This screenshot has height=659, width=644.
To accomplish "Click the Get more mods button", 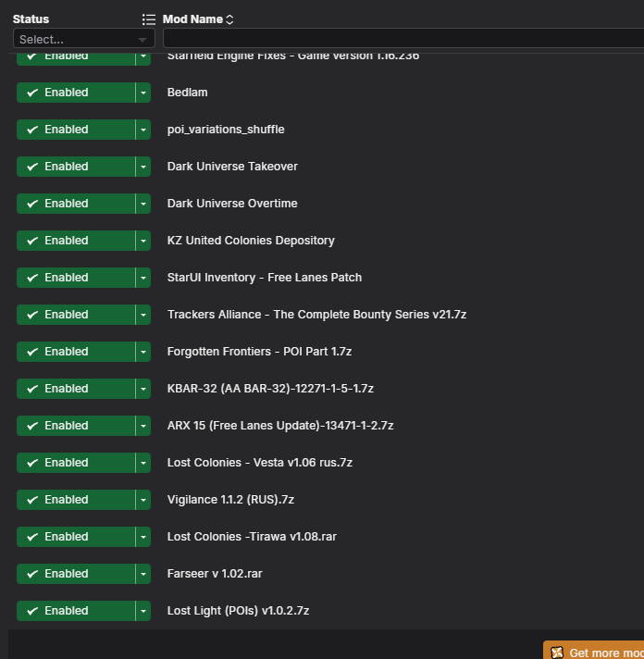I will (x=594, y=650).
